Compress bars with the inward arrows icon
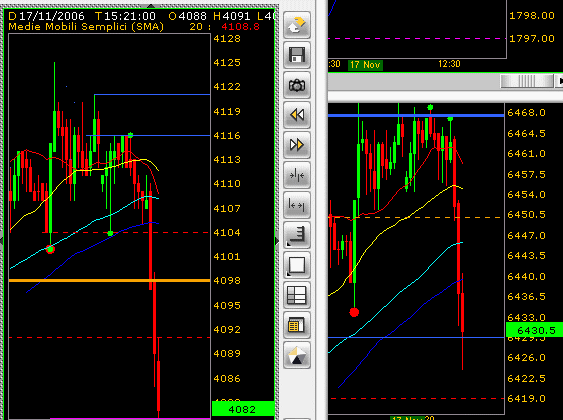Image resolution: width=563 pixels, height=420 pixels. 297,175
